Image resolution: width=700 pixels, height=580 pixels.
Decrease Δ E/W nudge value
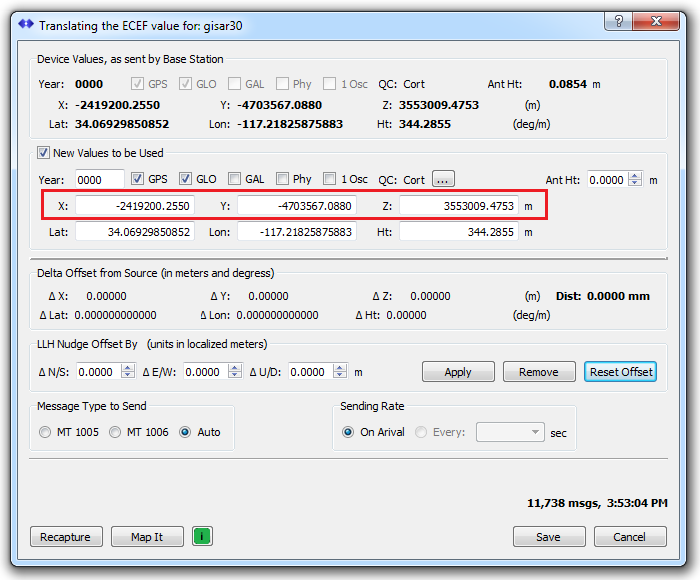click(x=235, y=375)
